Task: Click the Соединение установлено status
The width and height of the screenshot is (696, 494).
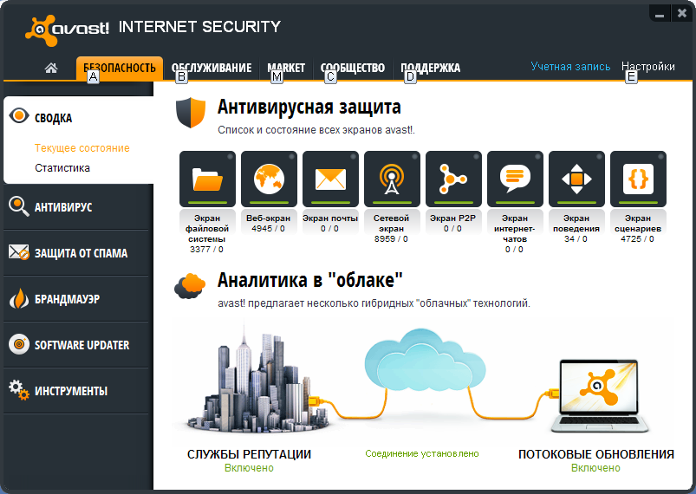Action: coord(422,454)
